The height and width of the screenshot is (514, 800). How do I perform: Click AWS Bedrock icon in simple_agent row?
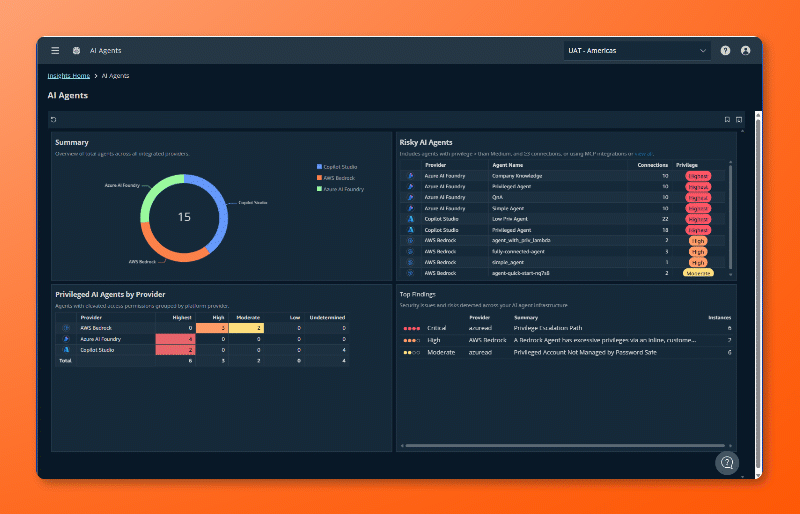410,262
